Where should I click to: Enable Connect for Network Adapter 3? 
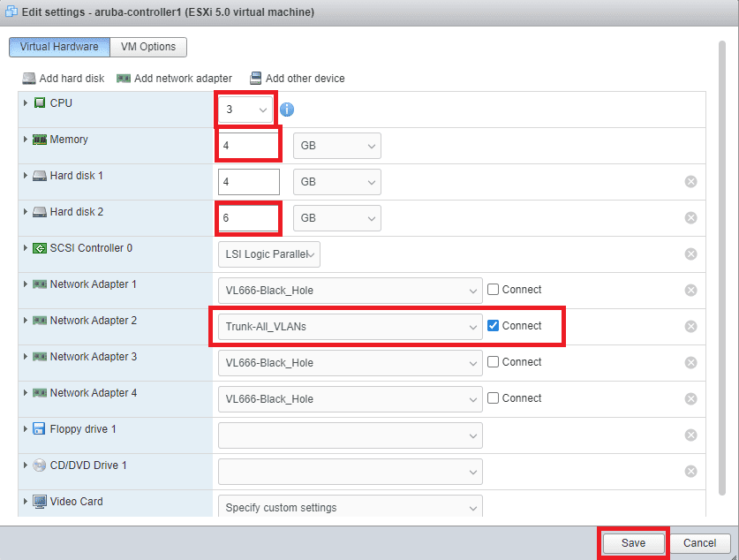tap(493, 362)
